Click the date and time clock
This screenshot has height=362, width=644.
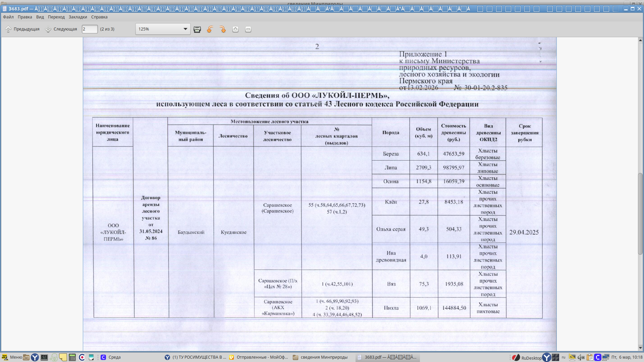click(627, 357)
